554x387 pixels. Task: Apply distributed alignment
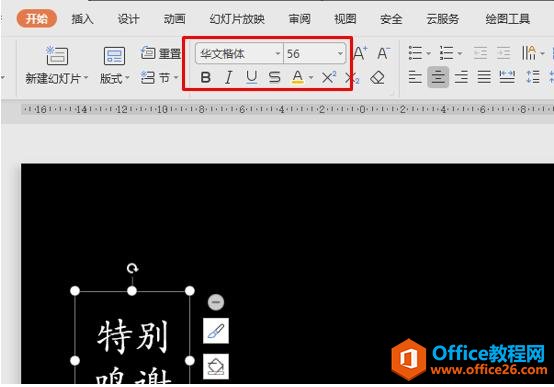point(507,77)
